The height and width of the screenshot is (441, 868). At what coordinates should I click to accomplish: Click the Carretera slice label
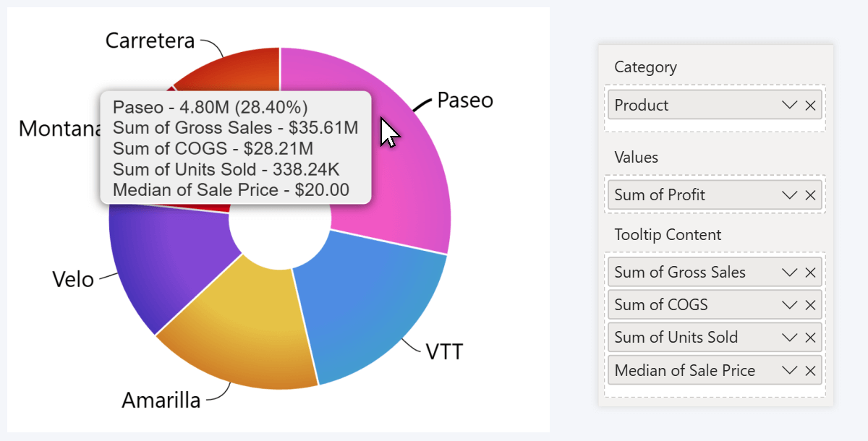(150, 41)
